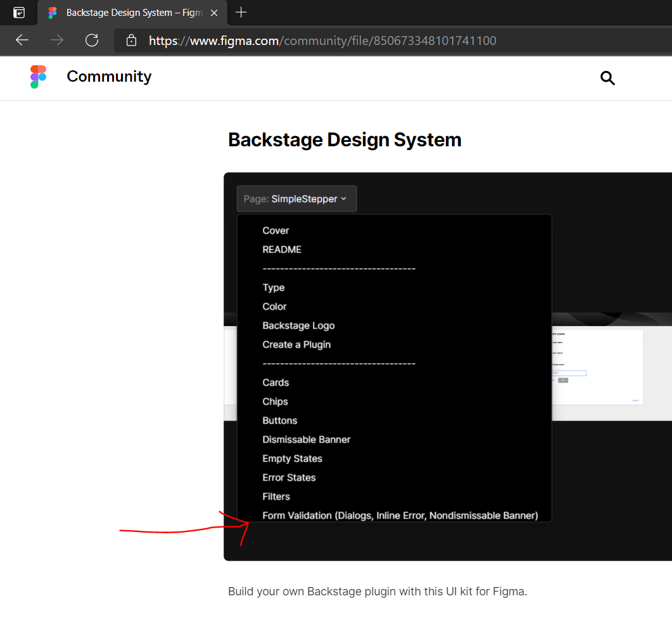The width and height of the screenshot is (672, 620).
Task: Click the Community link in the header
Action: click(x=108, y=76)
